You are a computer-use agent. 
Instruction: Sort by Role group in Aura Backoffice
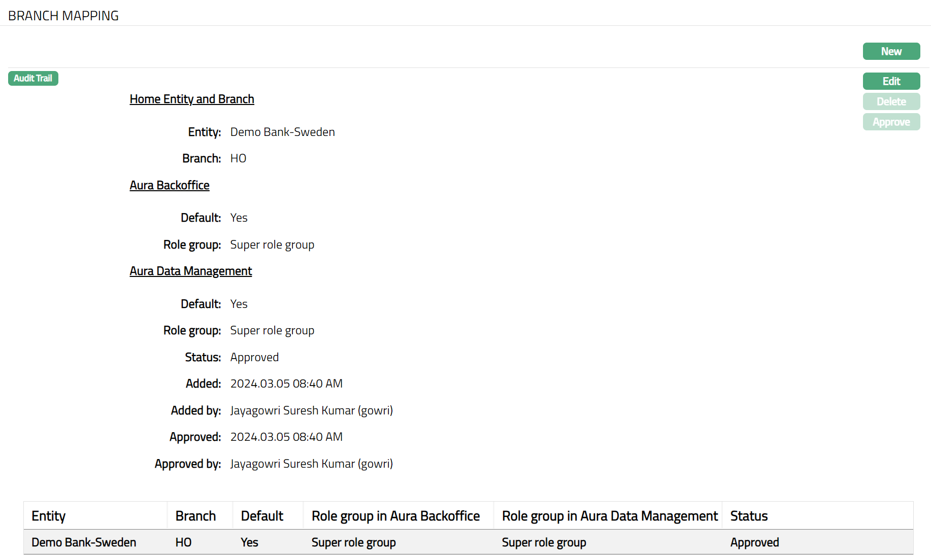tap(395, 516)
